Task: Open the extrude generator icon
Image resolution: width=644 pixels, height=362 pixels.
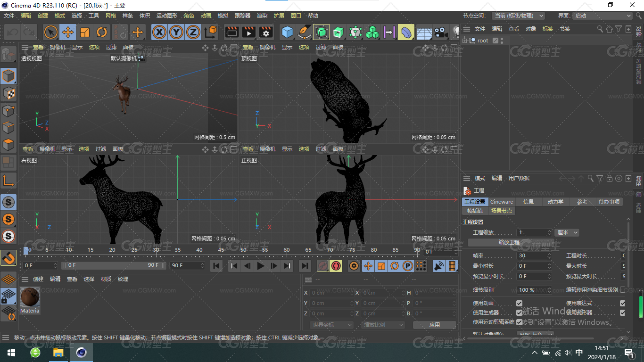Action: pyautogui.click(x=338, y=32)
